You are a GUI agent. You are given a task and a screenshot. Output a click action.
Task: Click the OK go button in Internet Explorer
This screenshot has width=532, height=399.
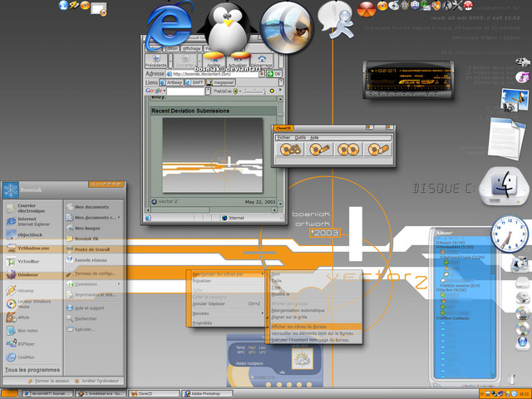[x=274, y=74]
